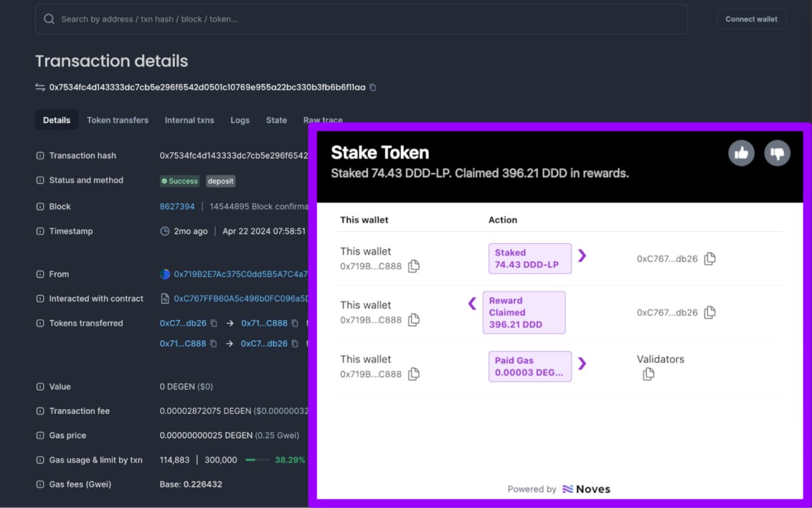Click the deposit method badge
The height and width of the screenshot is (508, 812).
221,181
